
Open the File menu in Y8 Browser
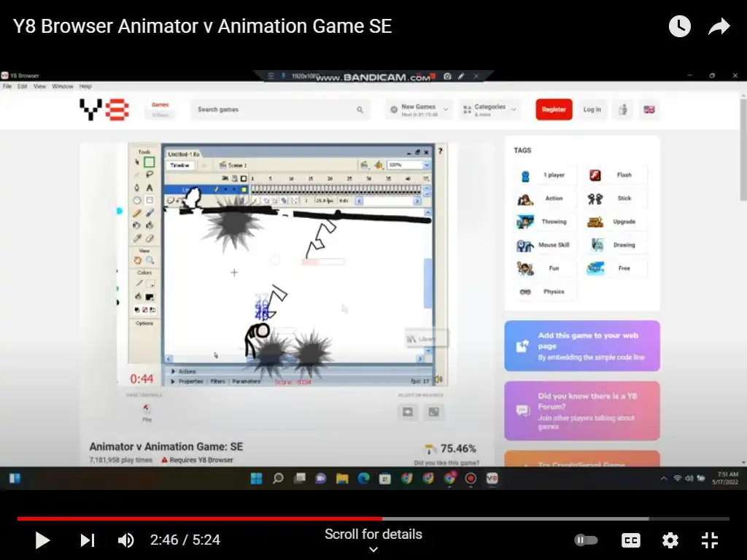[x=7, y=86]
